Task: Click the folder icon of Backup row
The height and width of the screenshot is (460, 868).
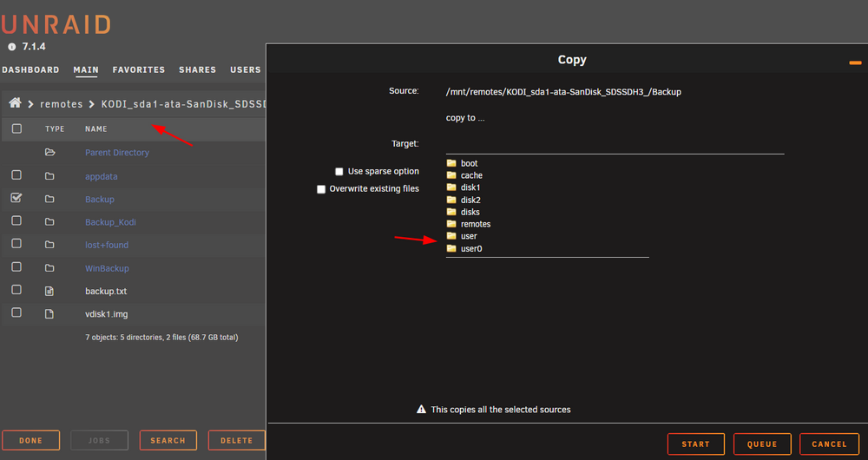Action: click(49, 199)
